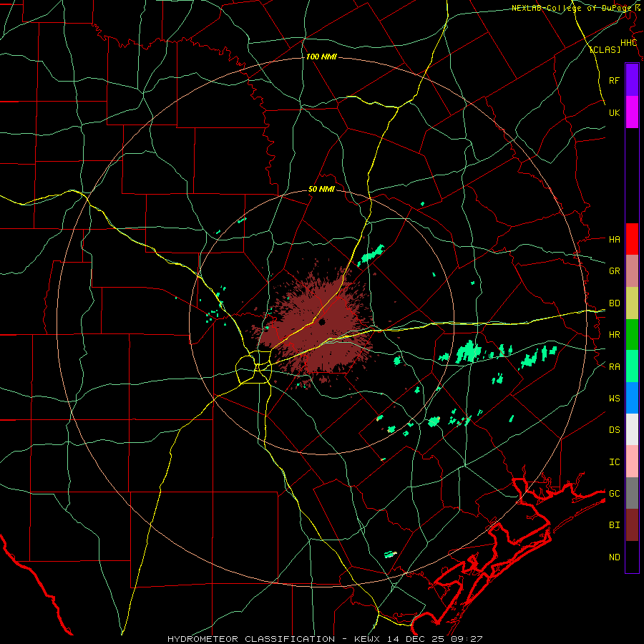Click the RF purple legend color swatch

[632, 80]
